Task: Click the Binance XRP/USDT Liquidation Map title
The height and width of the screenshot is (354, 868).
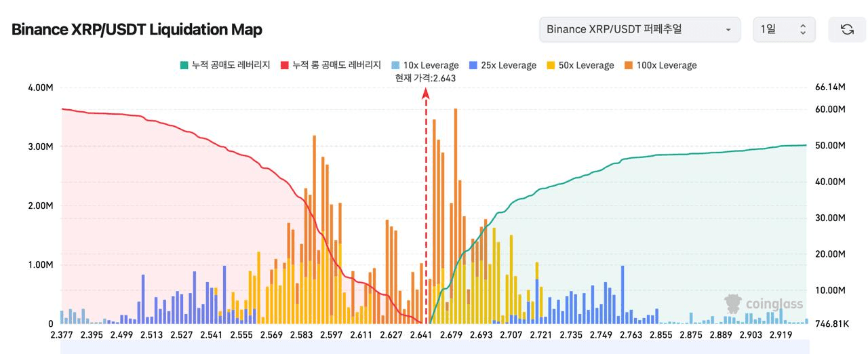Action: (137, 29)
